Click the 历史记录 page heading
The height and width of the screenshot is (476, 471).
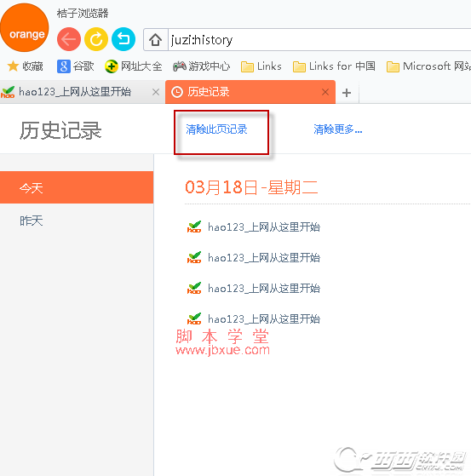(x=60, y=130)
